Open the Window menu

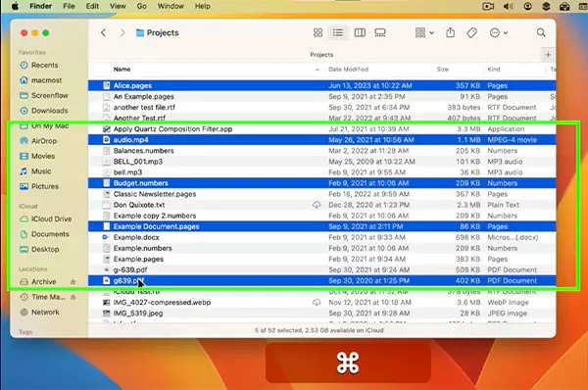coord(171,7)
